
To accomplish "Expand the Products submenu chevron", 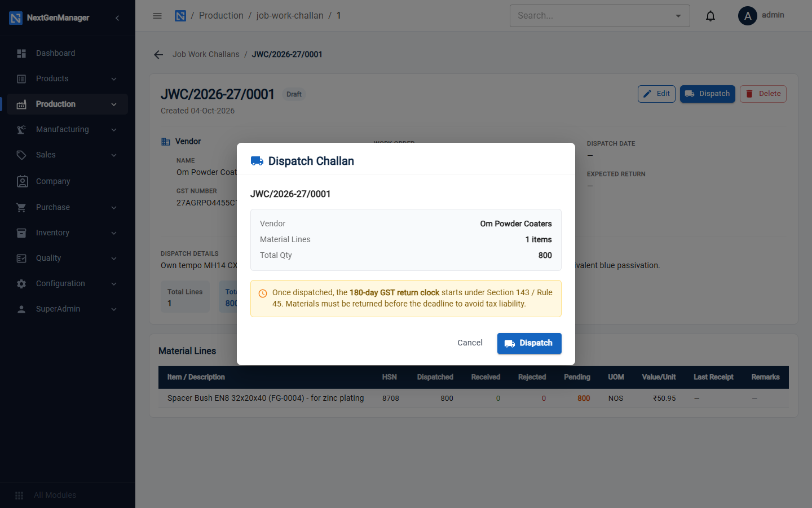I will coord(114,79).
